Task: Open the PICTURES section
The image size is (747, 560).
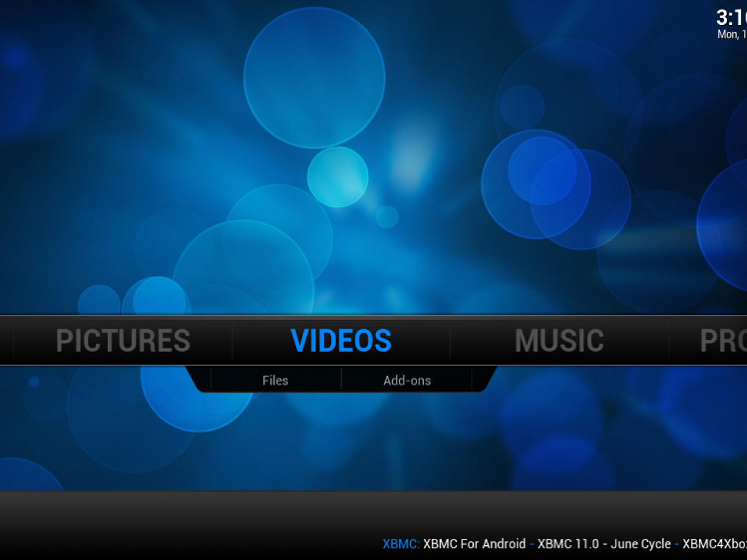Action: point(123,340)
